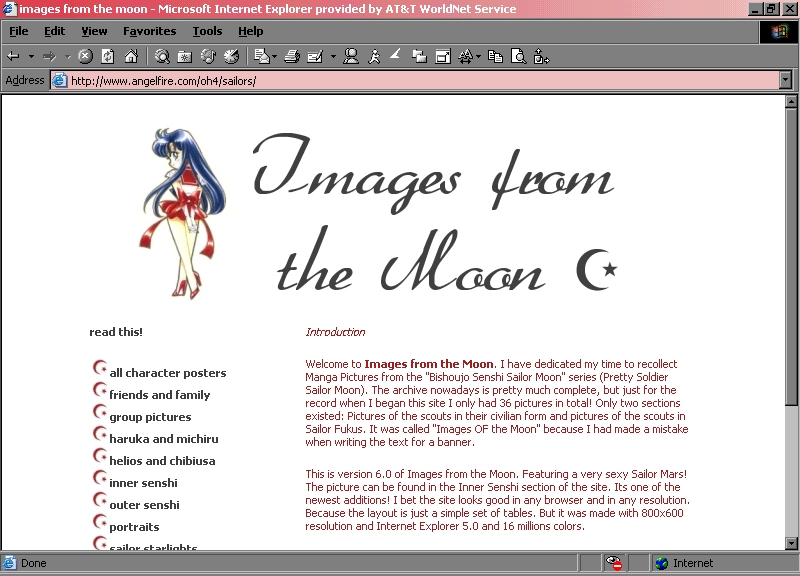Screen dimensions: 800x576
Task: Click the address URL field
Action: pos(400,80)
